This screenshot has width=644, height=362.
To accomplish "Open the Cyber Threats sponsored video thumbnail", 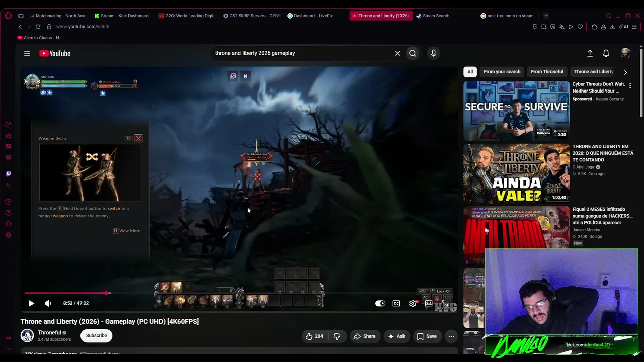I will coord(517,111).
